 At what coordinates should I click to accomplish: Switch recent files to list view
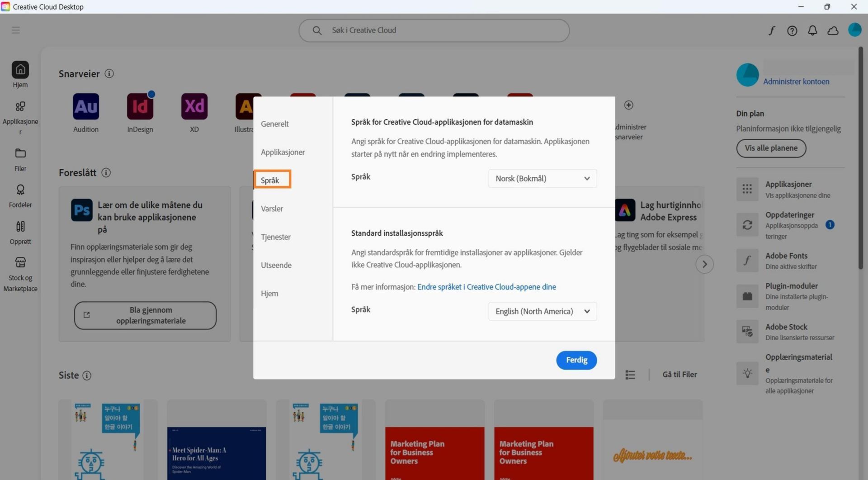pos(630,375)
